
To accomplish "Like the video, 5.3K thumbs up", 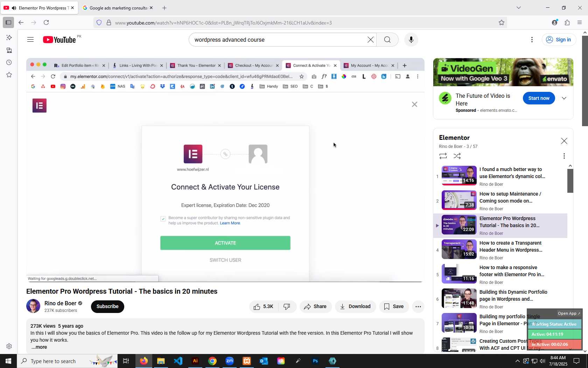I will pos(264,307).
